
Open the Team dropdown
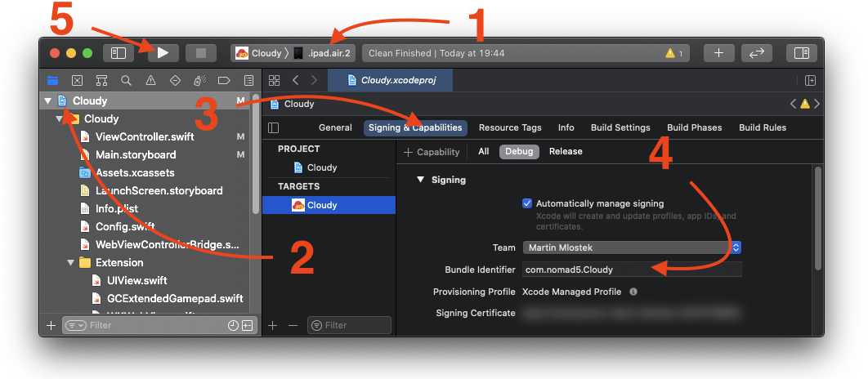(632, 247)
